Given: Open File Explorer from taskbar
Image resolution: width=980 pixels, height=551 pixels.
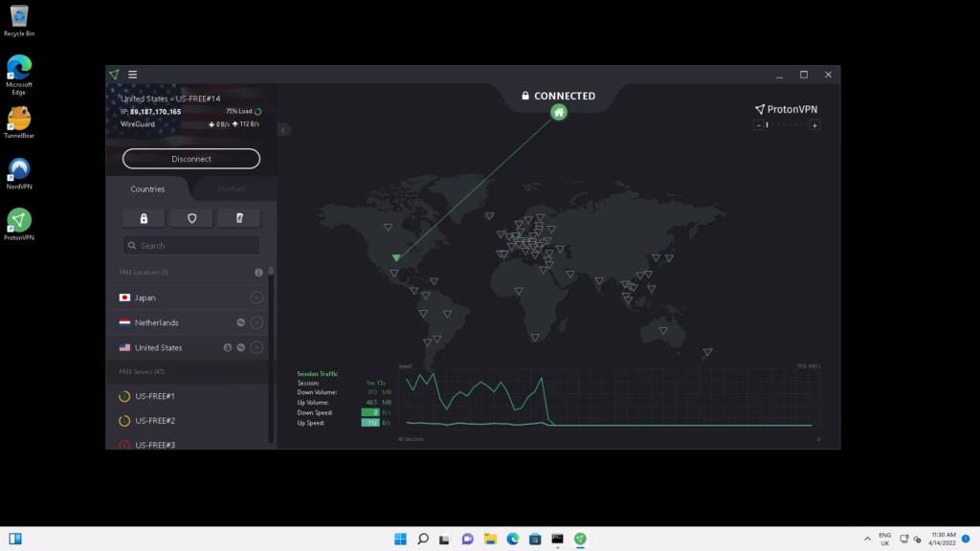Looking at the screenshot, I should tap(490, 539).
